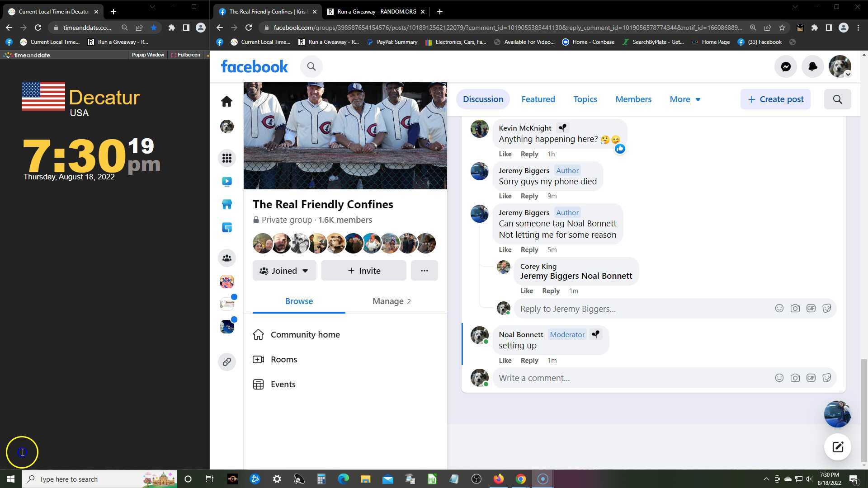
Task: Expand the More dropdown in group tabs
Action: [x=684, y=99]
